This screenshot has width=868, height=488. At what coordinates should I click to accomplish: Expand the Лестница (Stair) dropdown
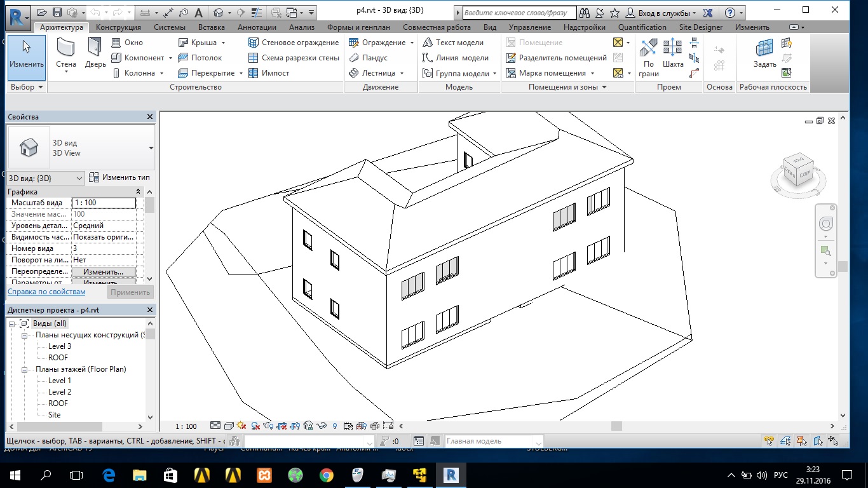[x=402, y=73]
